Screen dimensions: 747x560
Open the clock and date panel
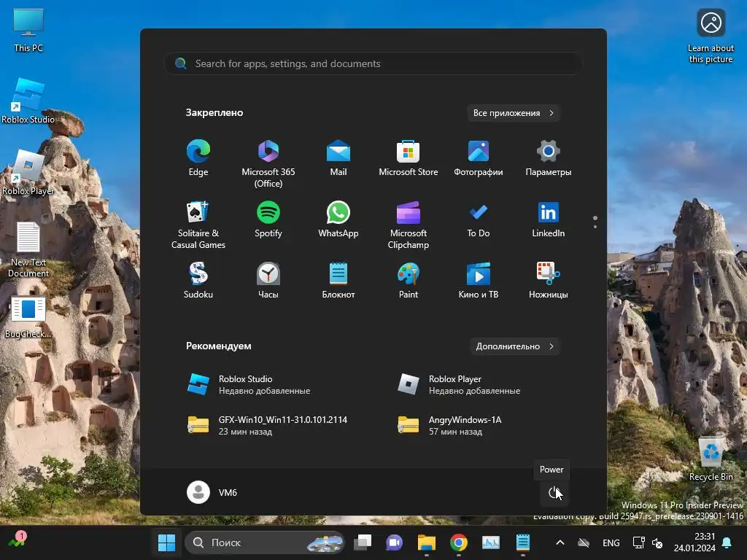click(694, 542)
